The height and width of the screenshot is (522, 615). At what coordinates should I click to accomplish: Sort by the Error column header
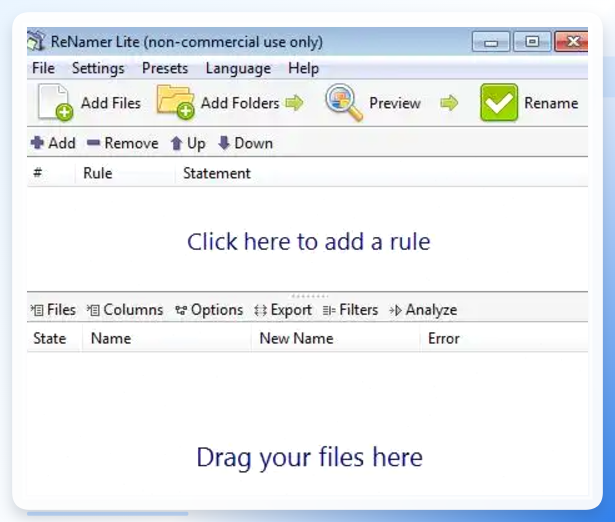(x=504, y=338)
